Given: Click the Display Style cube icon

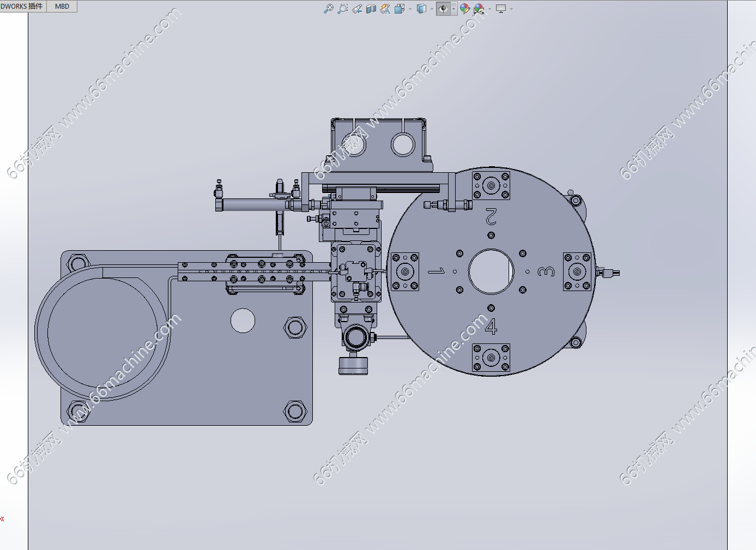Looking at the screenshot, I should click(421, 9).
